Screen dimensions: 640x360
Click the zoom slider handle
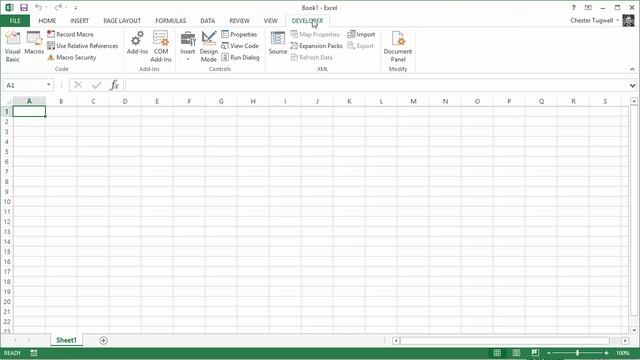click(x=578, y=353)
